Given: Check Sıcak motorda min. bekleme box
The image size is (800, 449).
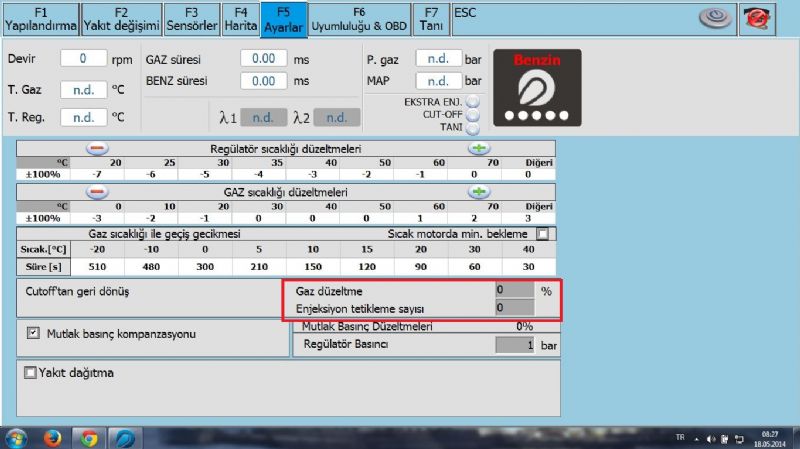Looking at the screenshot, I should 543,233.
